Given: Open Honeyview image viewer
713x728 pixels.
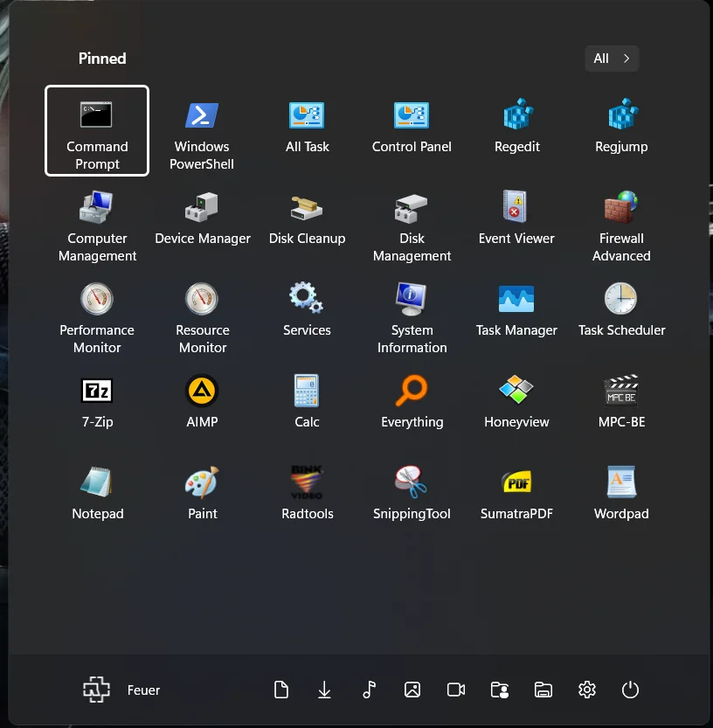Looking at the screenshot, I should 516,406.
